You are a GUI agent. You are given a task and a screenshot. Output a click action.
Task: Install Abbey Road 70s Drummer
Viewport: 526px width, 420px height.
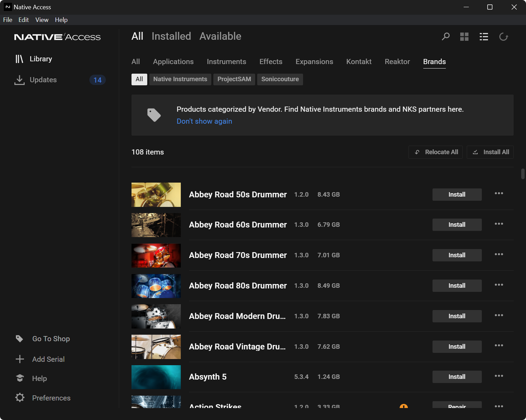click(x=457, y=255)
